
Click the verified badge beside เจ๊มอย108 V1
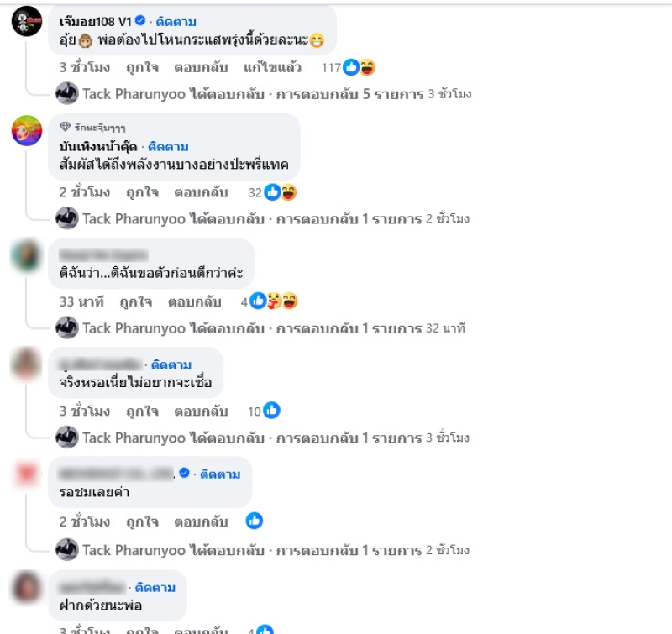point(140,20)
